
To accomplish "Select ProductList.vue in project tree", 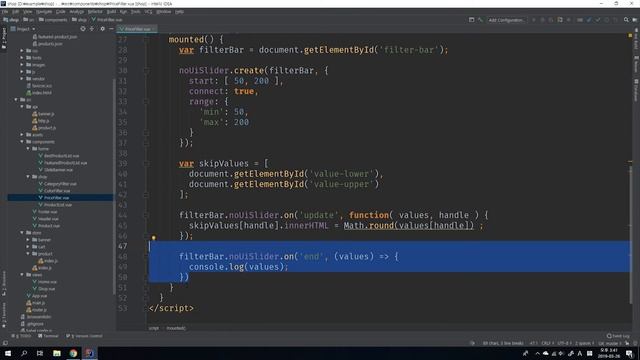I will point(58,204).
